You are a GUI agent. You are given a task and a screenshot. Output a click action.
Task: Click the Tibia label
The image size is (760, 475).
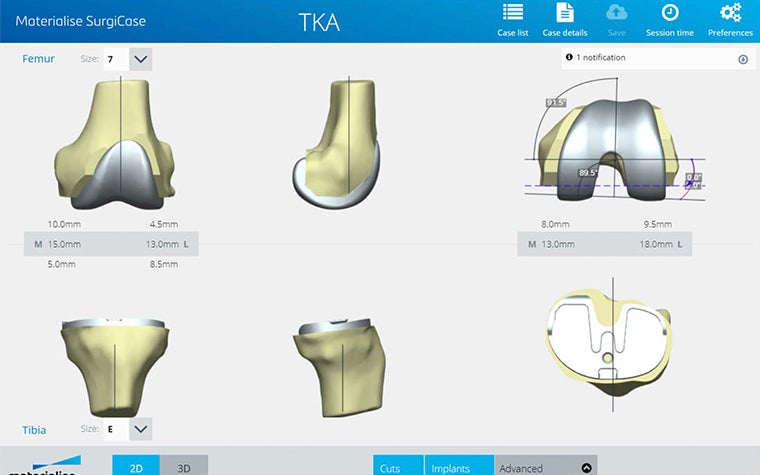click(34, 430)
